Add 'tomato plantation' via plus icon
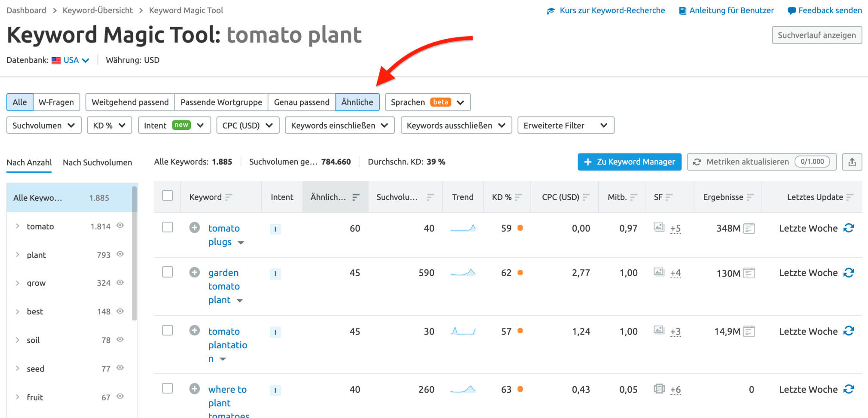The image size is (868, 418). [x=195, y=330]
